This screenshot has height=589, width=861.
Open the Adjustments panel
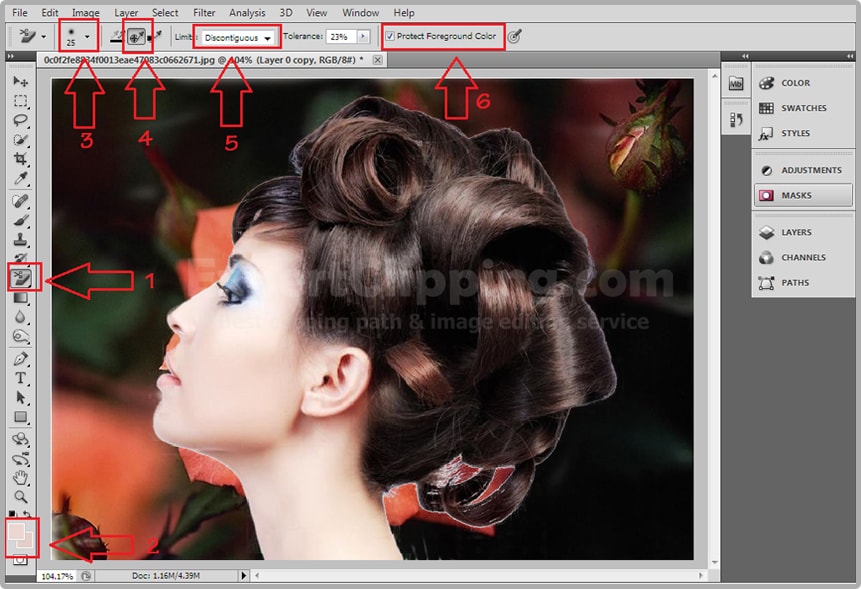810,171
